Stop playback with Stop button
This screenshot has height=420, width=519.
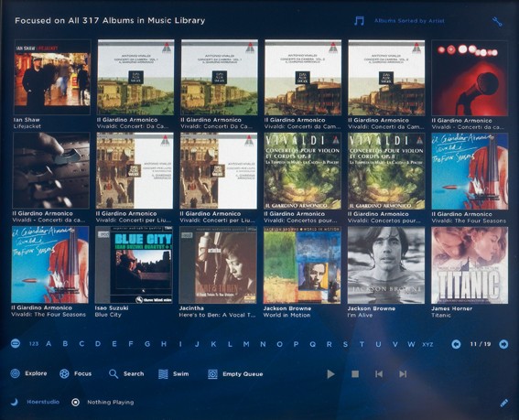[355, 374]
